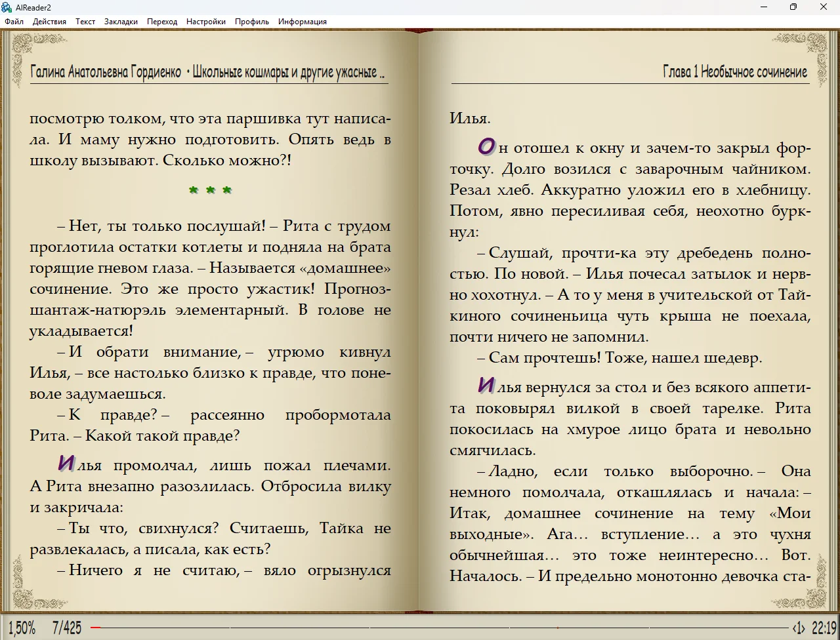Click the 7/425 page counter
840x640 pixels.
[x=67, y=628]
